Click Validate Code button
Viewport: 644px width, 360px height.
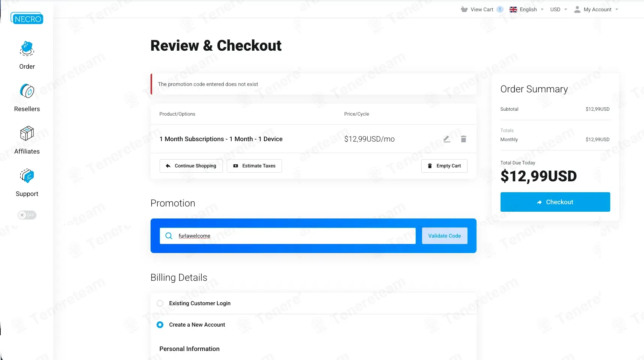[445, 236]
